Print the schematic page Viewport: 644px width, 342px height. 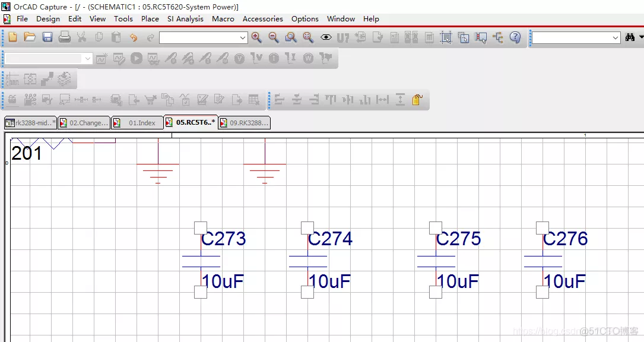65,37
